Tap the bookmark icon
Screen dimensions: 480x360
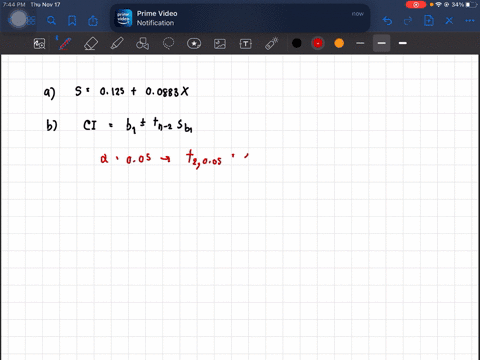tap(72, 21)
